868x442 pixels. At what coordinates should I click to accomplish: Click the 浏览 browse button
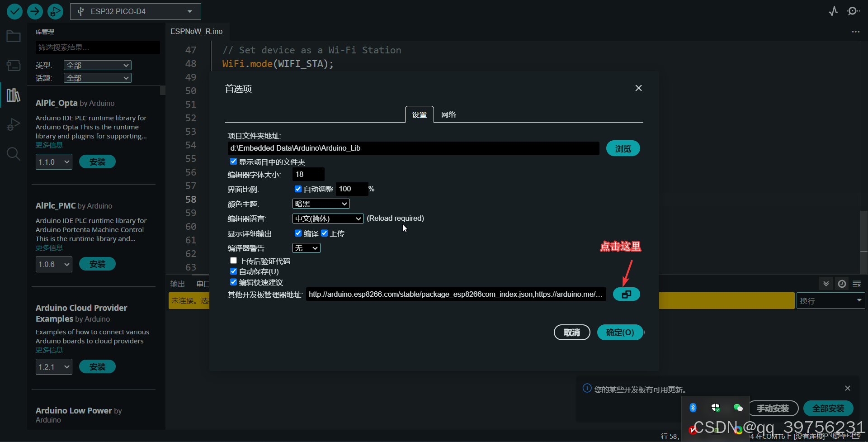tap(623, 148)
